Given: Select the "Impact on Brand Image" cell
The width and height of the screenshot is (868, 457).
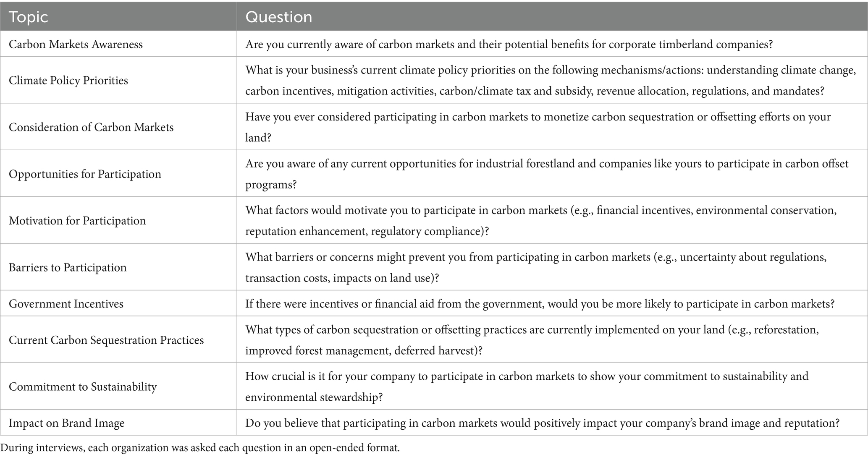Looking at the screenshot, I should 67,423.
